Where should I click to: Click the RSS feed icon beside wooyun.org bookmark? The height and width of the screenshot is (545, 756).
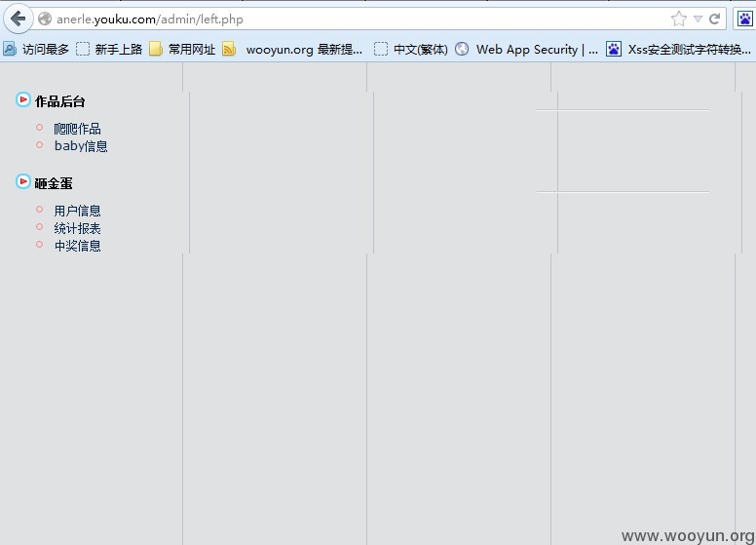(229, 49)
